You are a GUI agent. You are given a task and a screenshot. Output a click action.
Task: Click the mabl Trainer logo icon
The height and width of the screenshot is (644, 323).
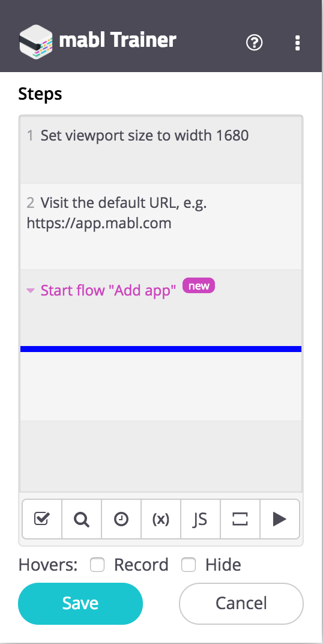(36, 41)
